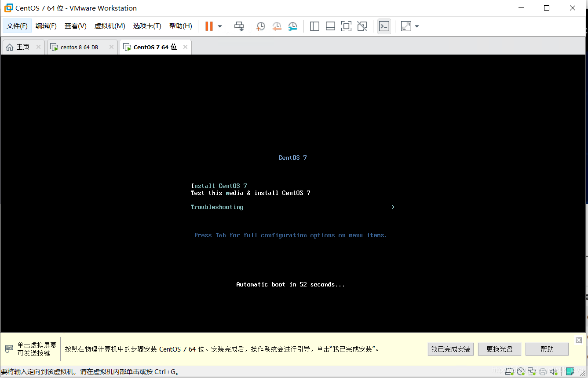Click the sound card status icon

554,371
